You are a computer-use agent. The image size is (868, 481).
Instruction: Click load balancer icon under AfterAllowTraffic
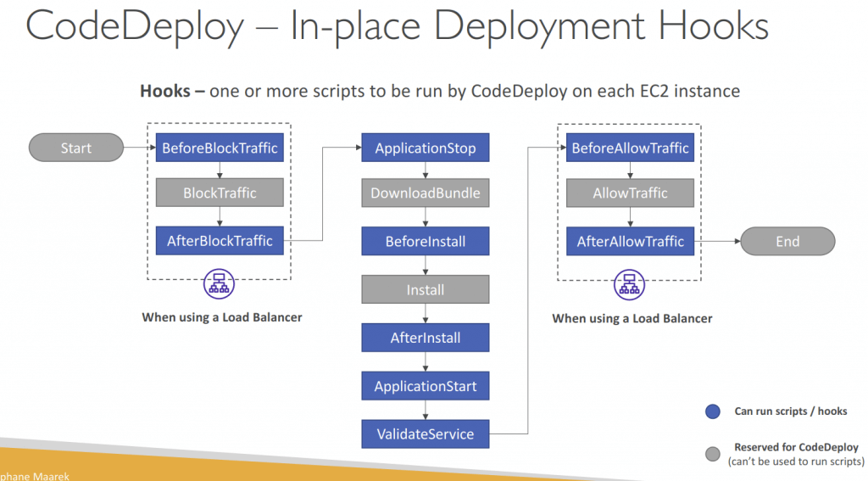pyautogui.click(x=630, y=285)
